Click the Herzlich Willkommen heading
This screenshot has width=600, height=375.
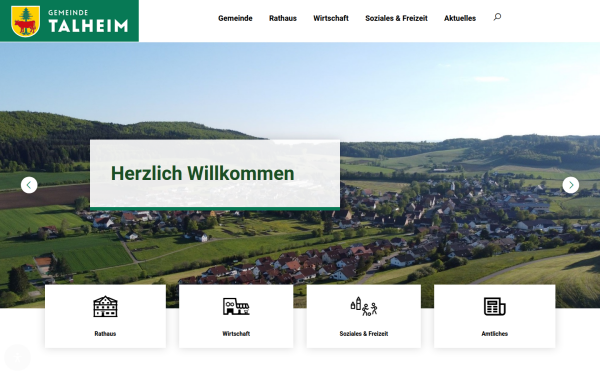202,173
